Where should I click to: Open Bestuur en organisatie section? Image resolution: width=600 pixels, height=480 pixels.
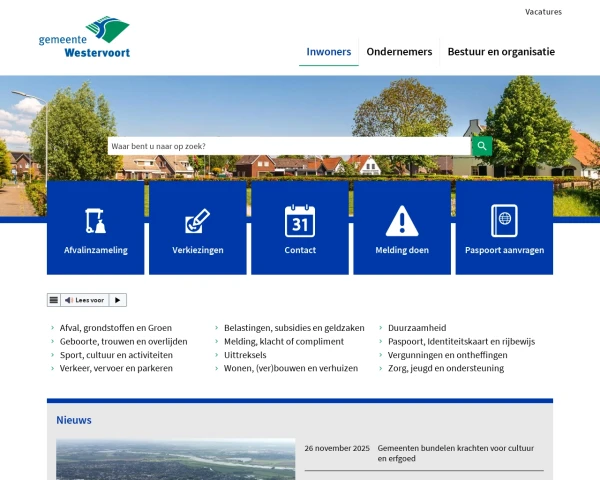500,51
